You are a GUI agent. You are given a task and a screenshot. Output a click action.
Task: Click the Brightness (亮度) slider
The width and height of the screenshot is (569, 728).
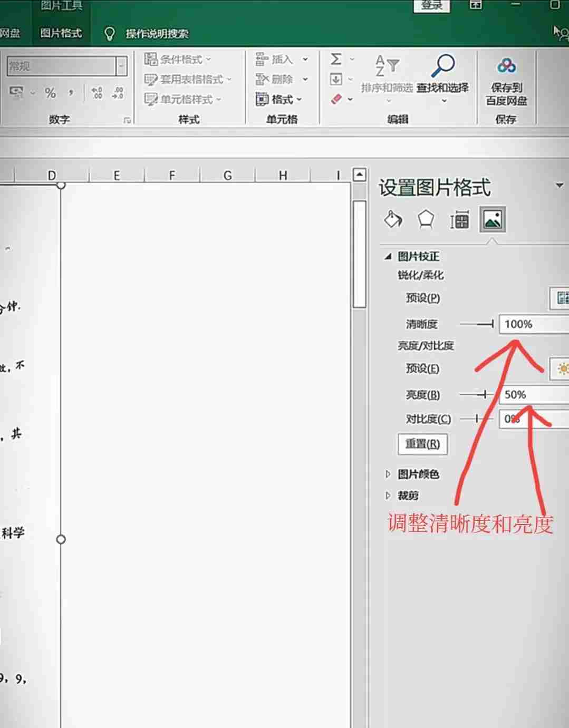coord(477,394)
